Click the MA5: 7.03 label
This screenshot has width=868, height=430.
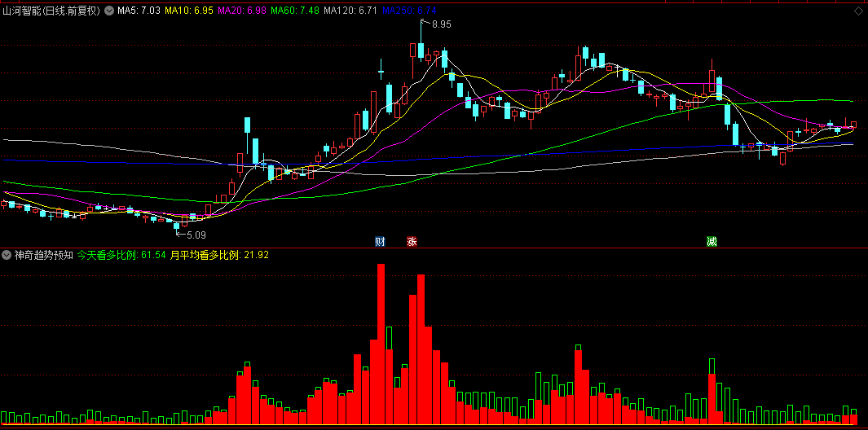click(x=139, y=11)
